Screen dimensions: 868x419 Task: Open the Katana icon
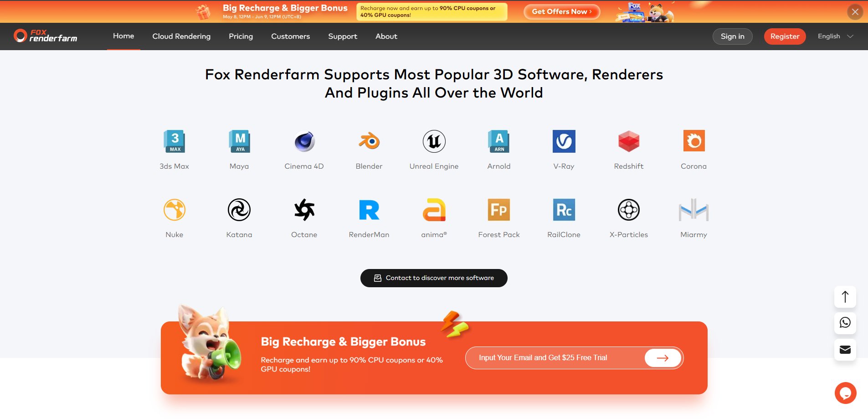239,210
